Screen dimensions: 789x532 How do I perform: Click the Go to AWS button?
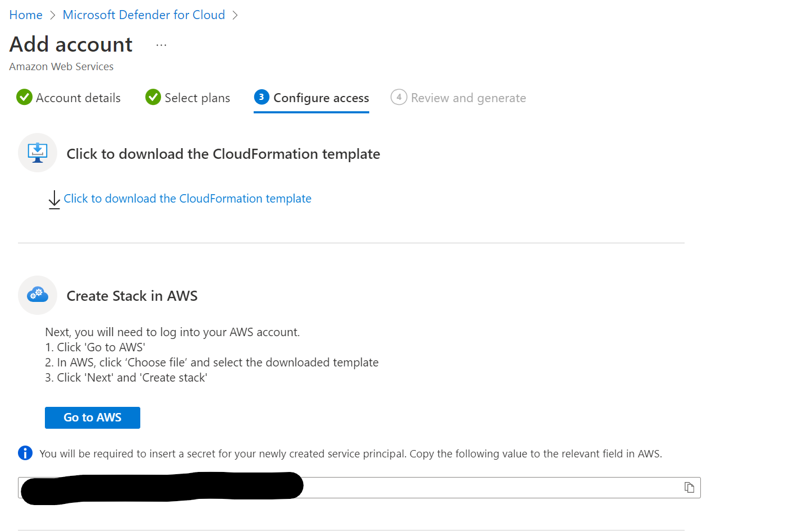[x=93, y=418]
